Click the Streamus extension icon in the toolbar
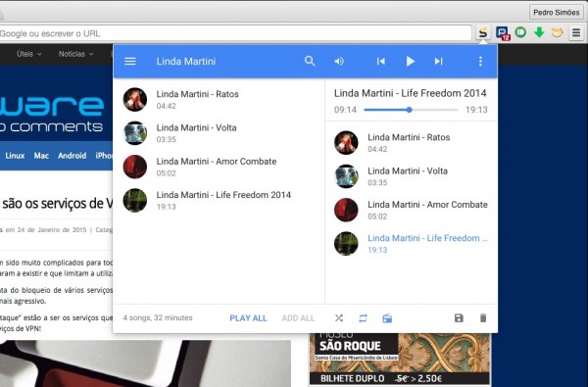 [x=483, y=32]
